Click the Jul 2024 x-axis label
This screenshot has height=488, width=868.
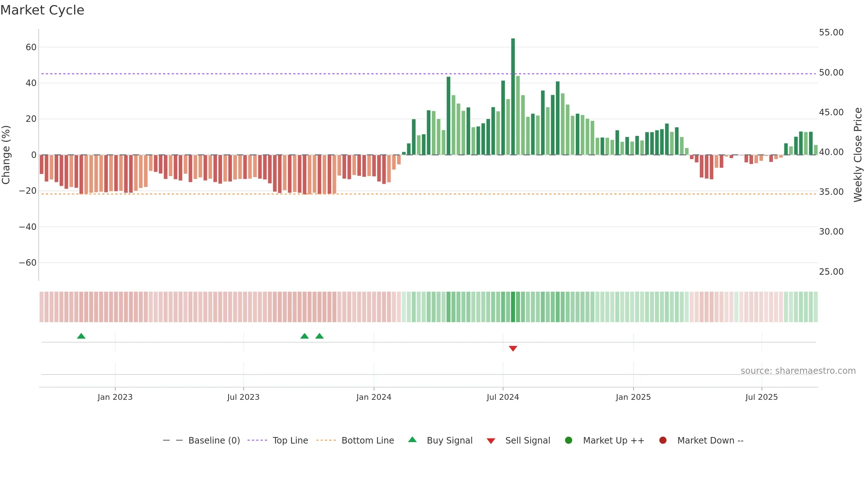tap(503, 397)
